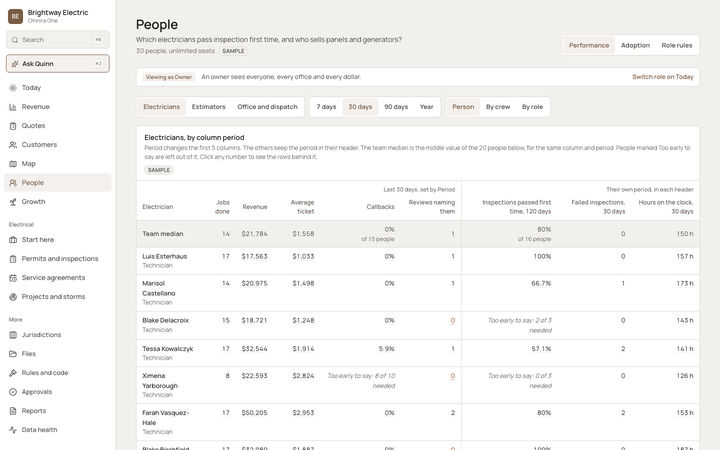This screenshot has width=720, height=450.
Task: Open the Ask Quinn assistant
Action: point(58,64)
